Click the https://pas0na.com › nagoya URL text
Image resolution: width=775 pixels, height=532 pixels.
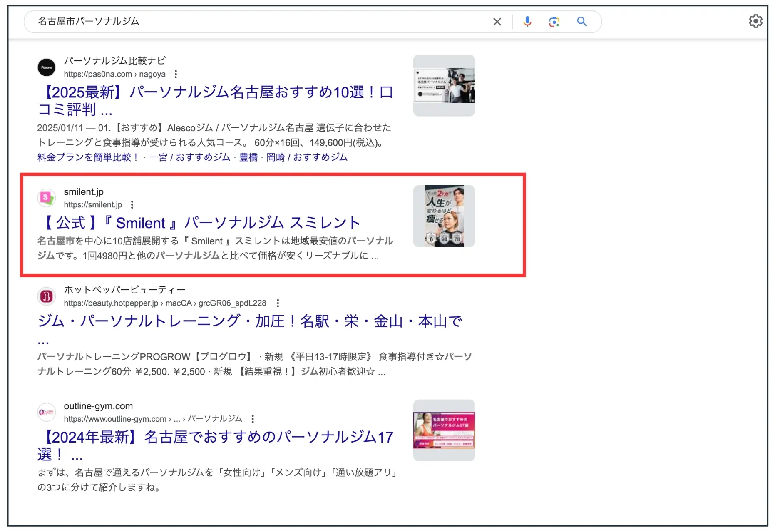[x=114, y=74]
